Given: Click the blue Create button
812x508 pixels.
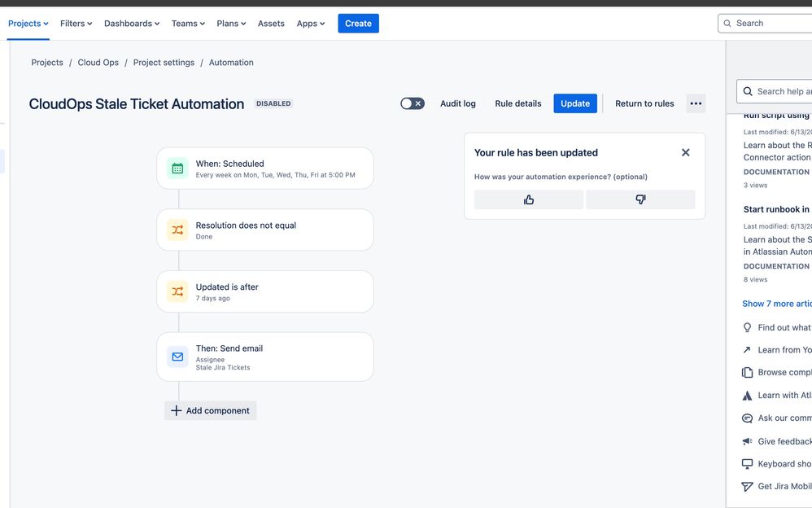Looking at the screenshot, I should pyautogui.click(x=358, y=24).
